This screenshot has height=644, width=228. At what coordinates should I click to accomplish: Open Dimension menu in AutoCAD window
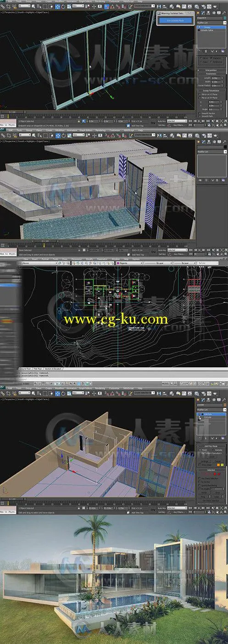(76, 259)
